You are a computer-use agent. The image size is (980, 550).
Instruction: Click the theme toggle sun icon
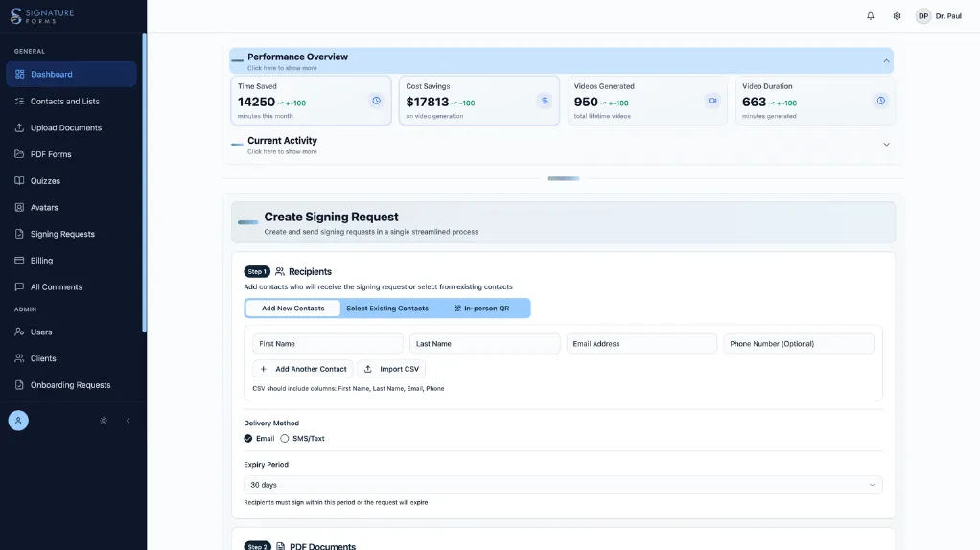click(104, 421)
